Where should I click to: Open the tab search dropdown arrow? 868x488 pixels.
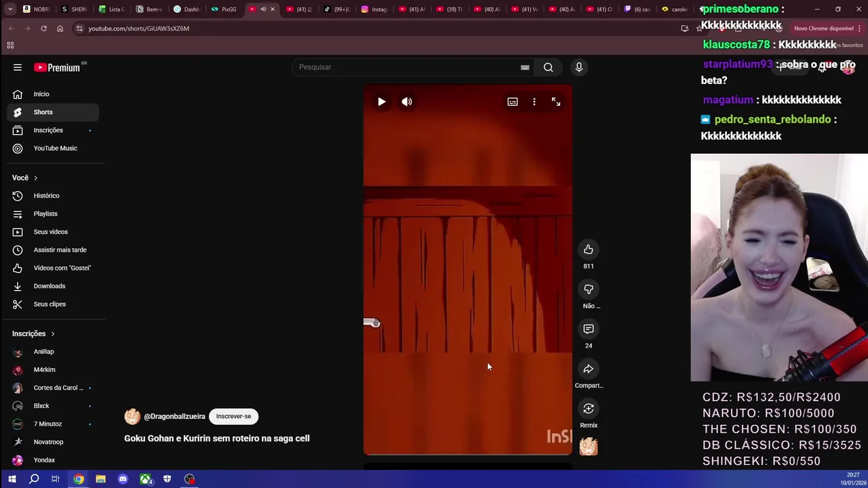pos(9,9)
